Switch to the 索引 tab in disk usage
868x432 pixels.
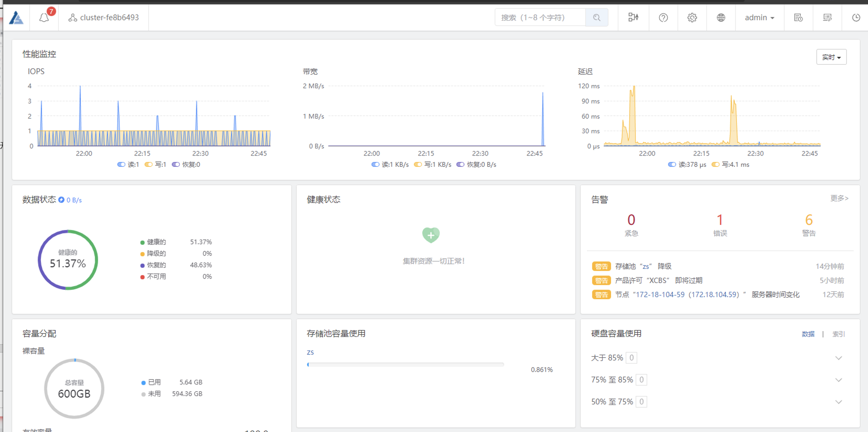point(838,334)
